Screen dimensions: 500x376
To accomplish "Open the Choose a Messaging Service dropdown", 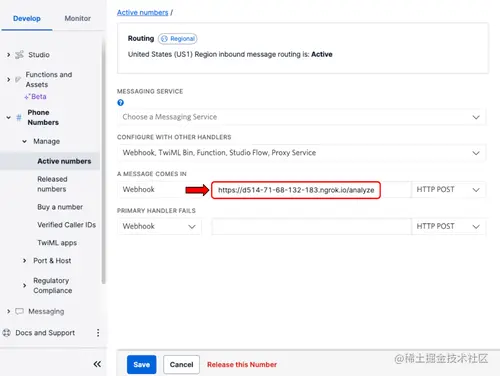I will [x=301, y=117].
